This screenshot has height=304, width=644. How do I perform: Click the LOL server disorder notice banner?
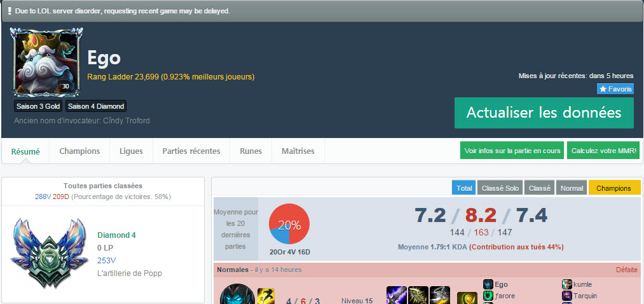[x=322, y=11]
